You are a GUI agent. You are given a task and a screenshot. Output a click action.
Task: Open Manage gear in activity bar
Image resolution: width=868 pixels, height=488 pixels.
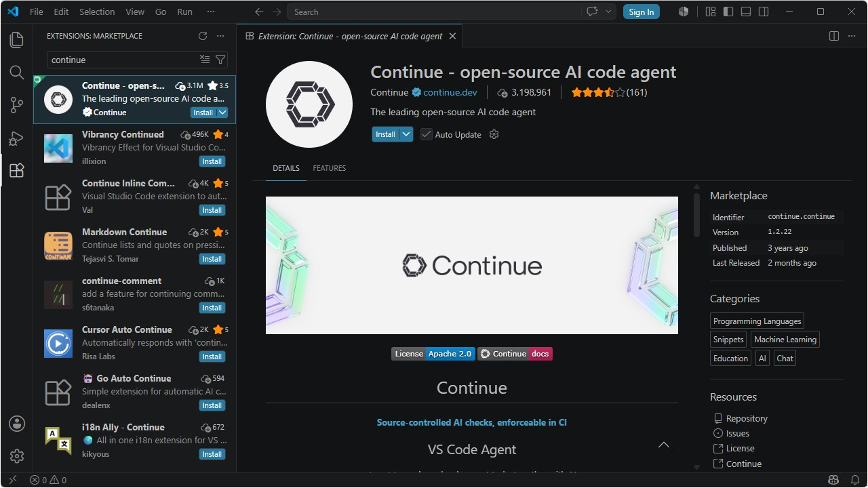click(16, 456)
